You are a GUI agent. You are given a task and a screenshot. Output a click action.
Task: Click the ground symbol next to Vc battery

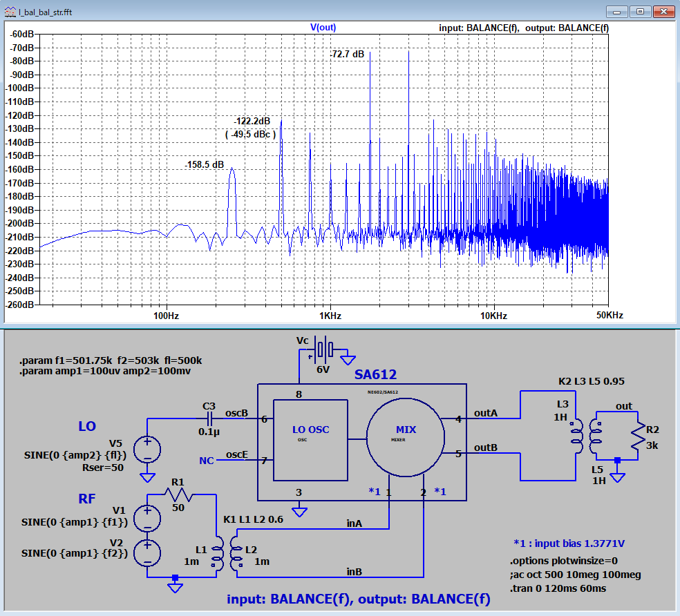(x=348, y=359)
